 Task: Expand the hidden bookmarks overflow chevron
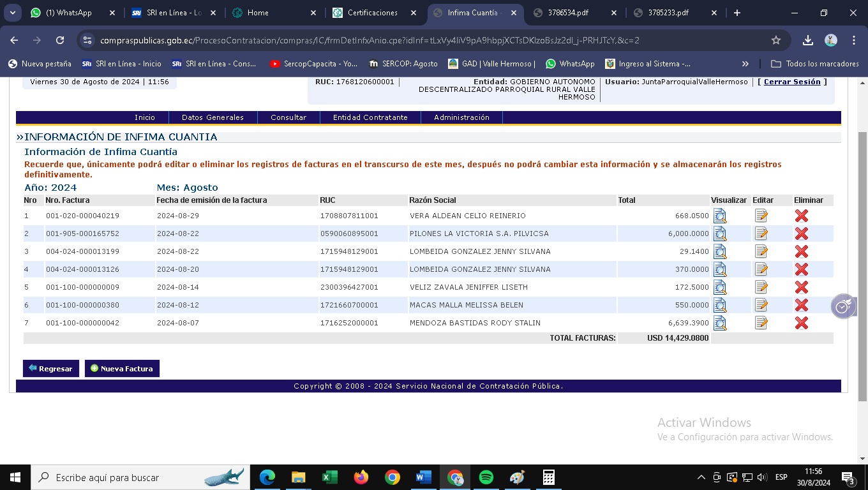coord(745,64)
